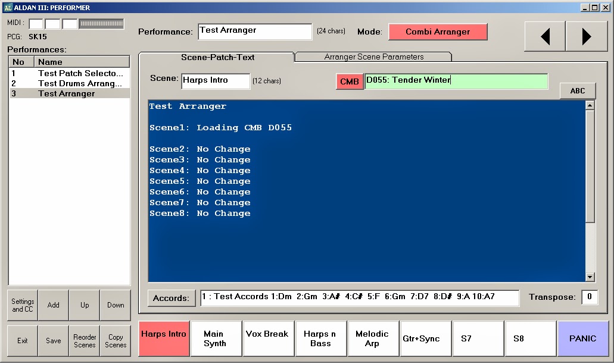Click "Scene1: Loading CMB D055" line

click(x=220, y=127)
